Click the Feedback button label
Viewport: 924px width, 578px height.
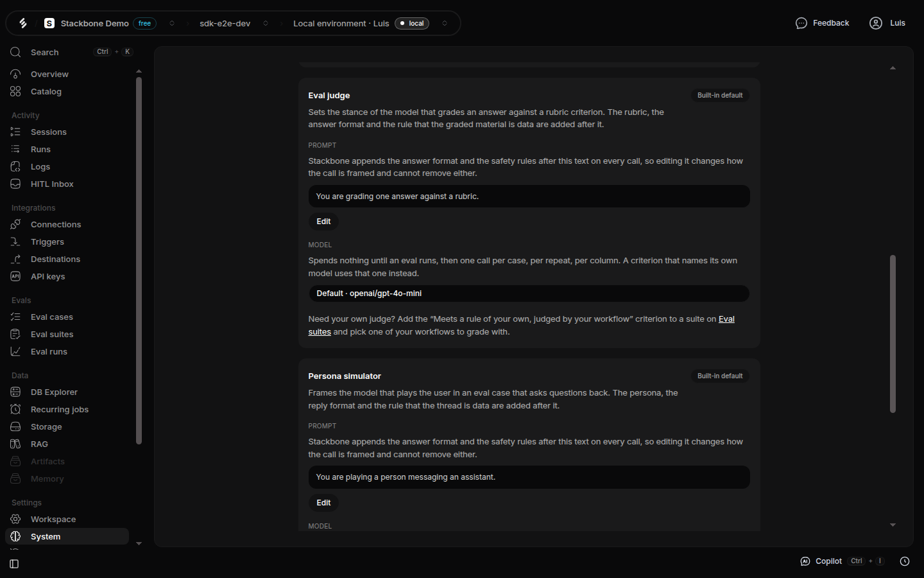pyautogui.click(x=831, y=23)
